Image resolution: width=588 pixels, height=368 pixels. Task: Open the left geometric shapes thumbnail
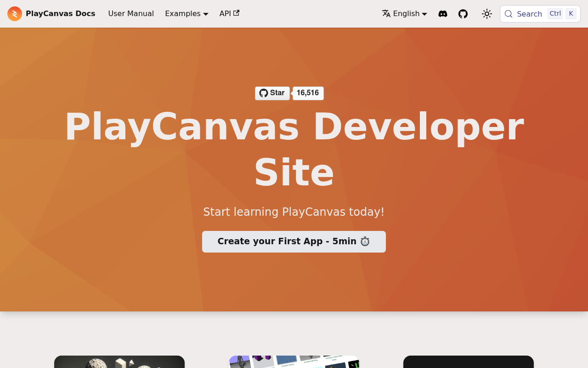(119, 362)
